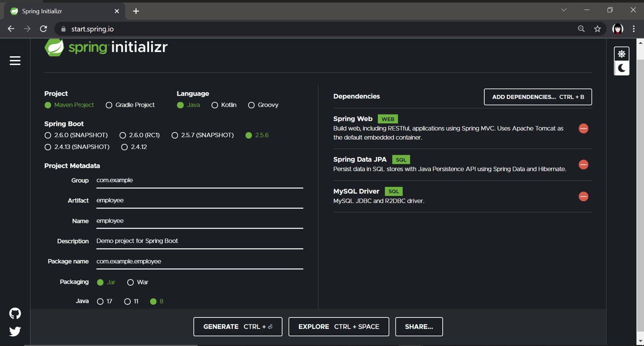Bookmark this page with star icon
The width and height of the screenshot is (644, 346).
tap(598, 29)
